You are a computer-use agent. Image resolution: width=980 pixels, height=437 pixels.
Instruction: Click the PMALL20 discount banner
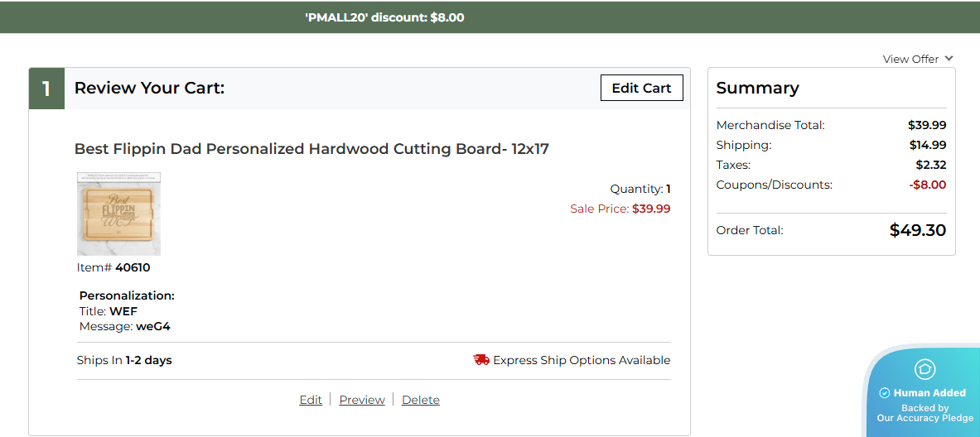[384, 17]
